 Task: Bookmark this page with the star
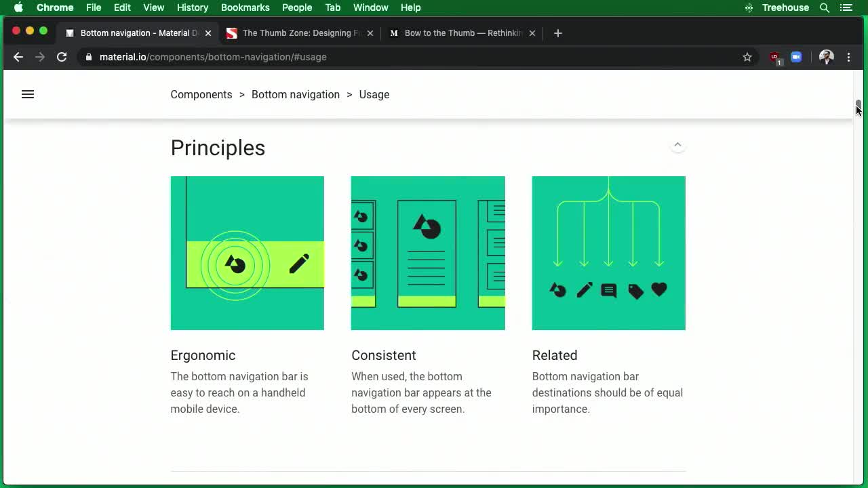pyautogui.click(x=747, y=57)
